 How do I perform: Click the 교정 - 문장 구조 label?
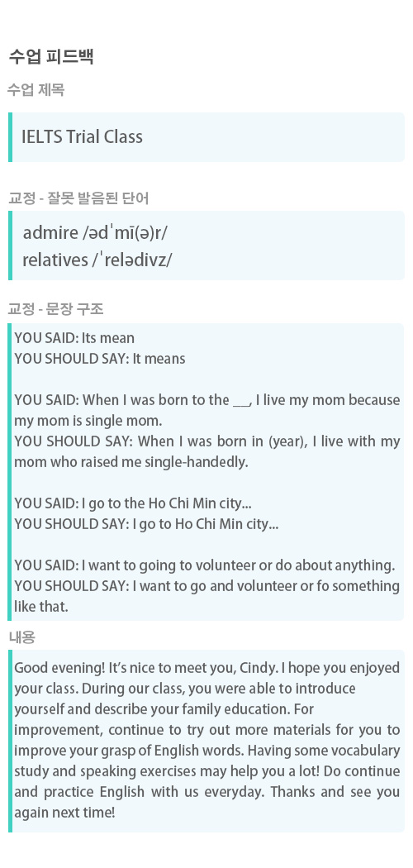(56, 309)
